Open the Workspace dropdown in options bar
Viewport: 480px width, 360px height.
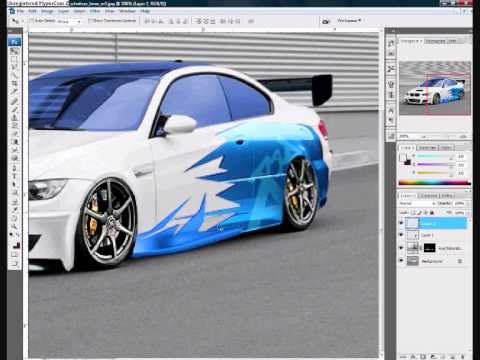(x=349, y=21)
